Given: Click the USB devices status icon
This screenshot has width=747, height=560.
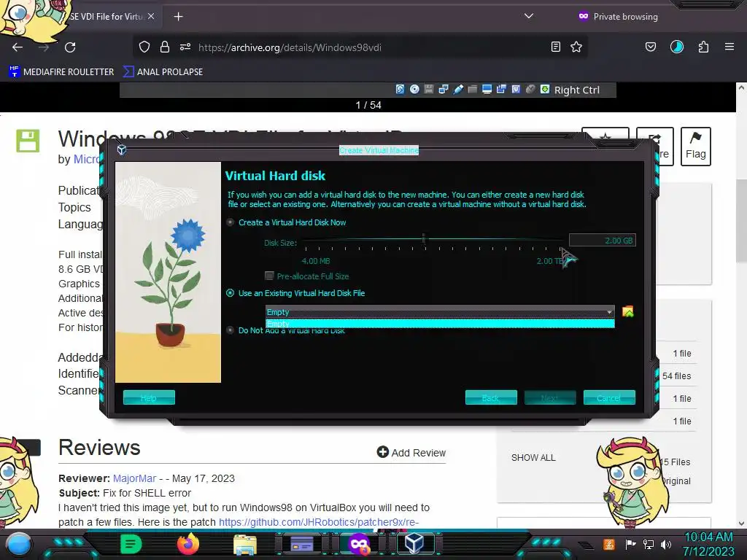Looking at the screenshot, I should pyautogui.click(x=458, y=90).
